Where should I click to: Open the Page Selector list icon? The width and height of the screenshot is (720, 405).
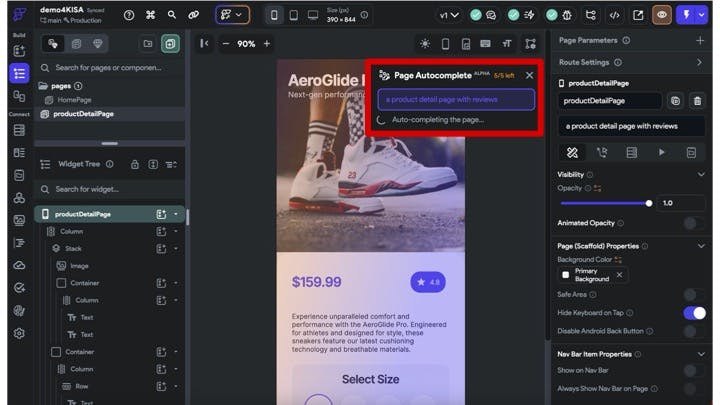click(19, 73)
